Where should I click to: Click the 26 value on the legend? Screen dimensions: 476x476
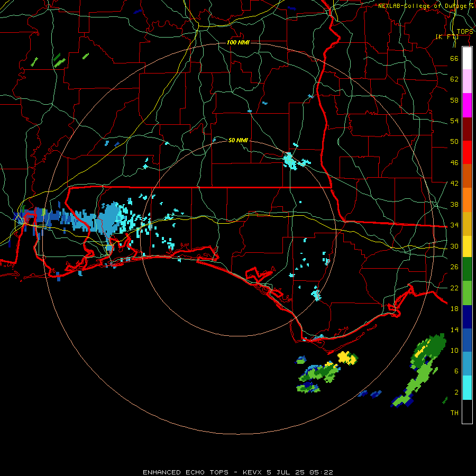pyautogui.click(x=454, y=267)
